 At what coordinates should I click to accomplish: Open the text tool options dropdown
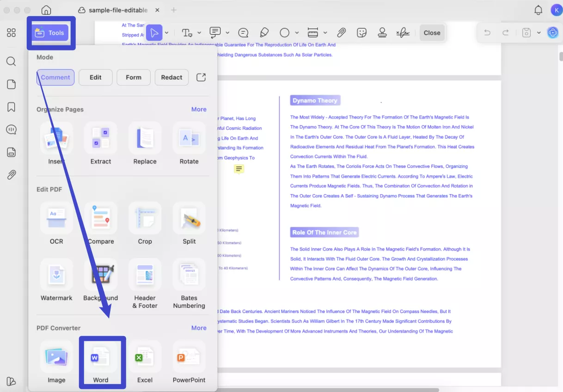tap(199, 32)
